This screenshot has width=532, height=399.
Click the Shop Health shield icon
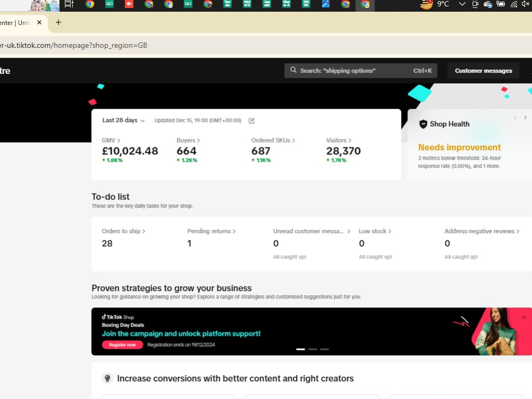coord(423,124)
